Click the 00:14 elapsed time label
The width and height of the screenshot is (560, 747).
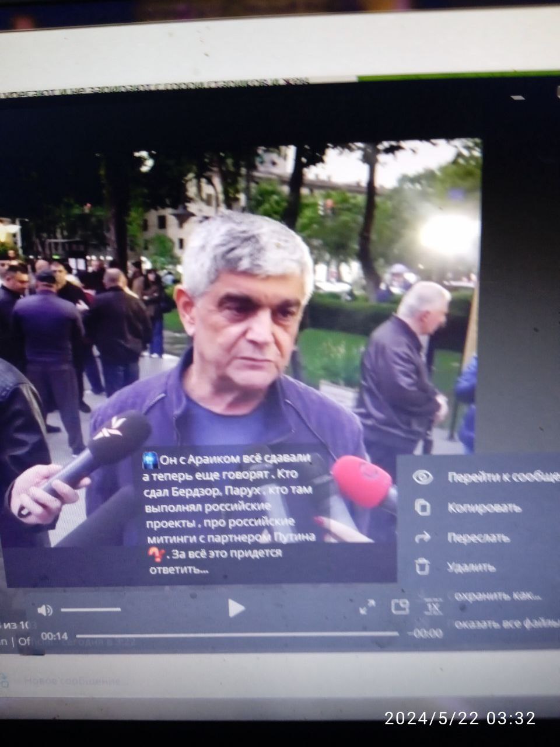click(54, 636)
